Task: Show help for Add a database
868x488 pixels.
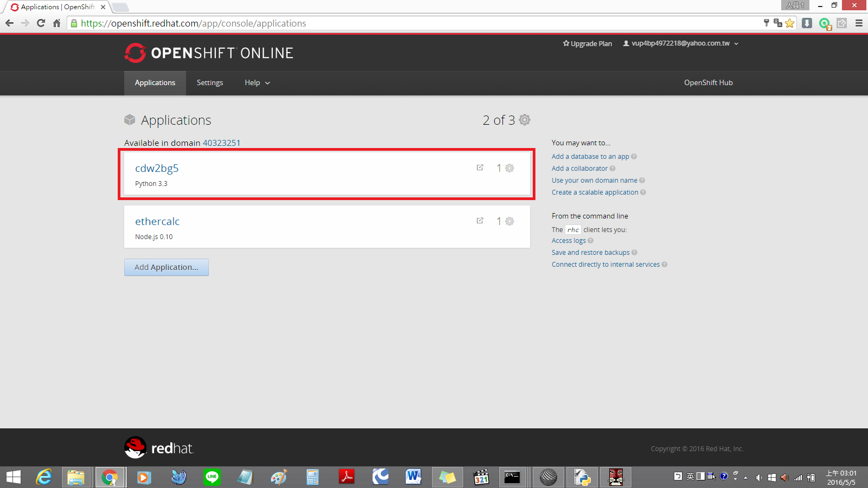Action: pyautogui.click(x=634, y=157)
